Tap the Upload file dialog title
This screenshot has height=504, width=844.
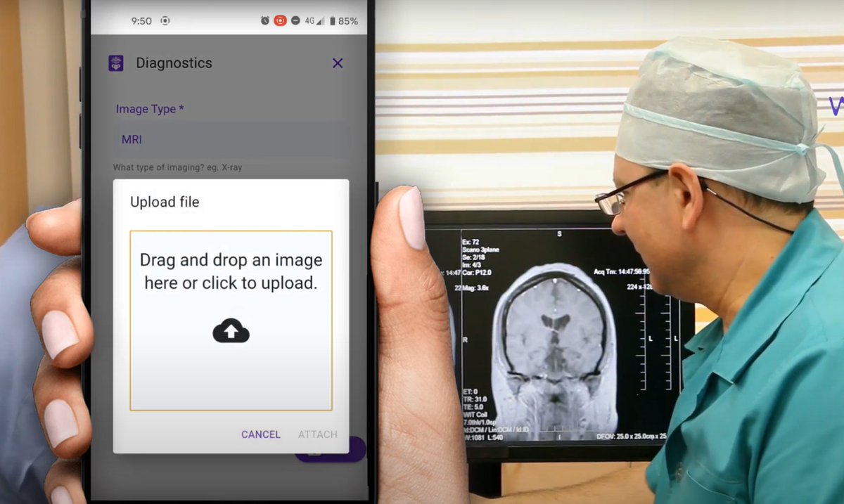coord(165,202)
